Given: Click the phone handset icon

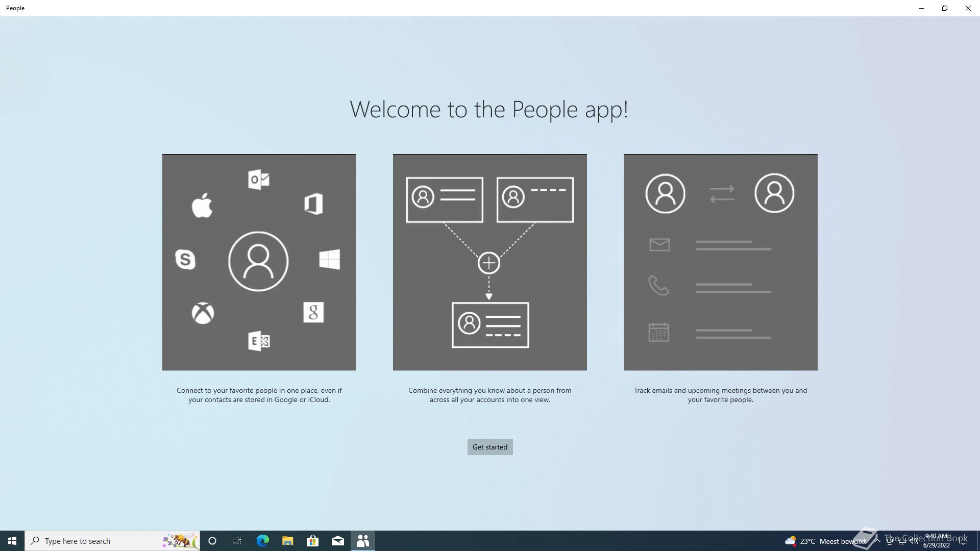Looking at the screenshot, I should [658, 286].
